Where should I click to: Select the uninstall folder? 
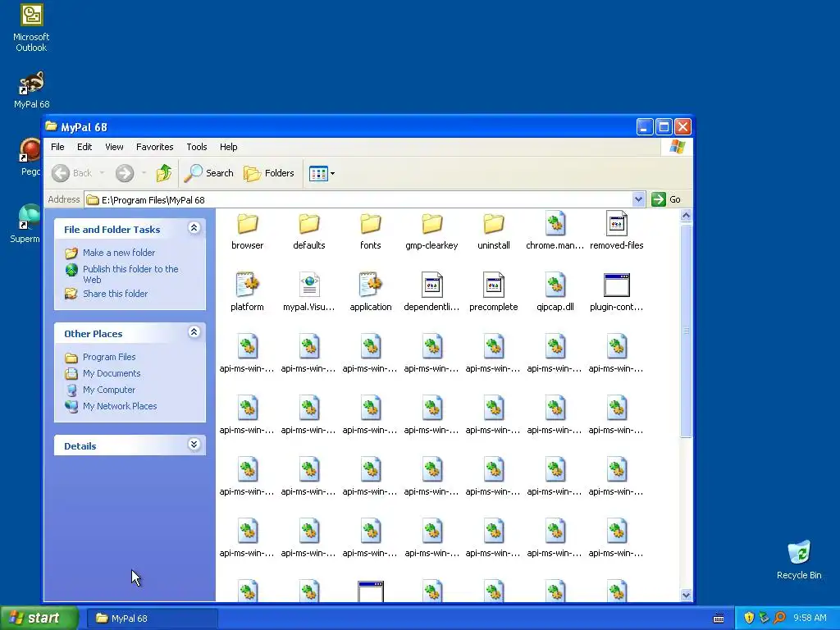coord(493,231)
